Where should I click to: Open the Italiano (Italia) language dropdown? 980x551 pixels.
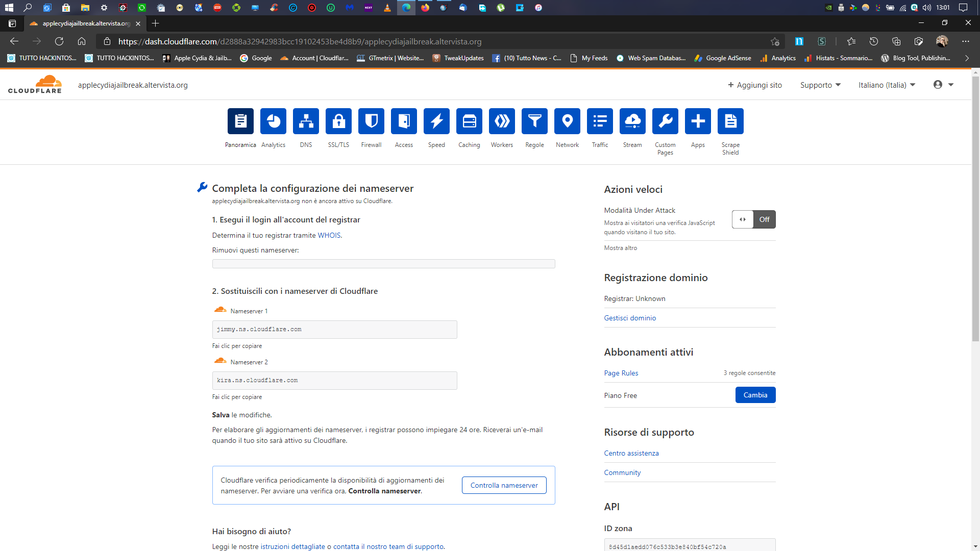pyautogui.click(x=887, y=85)
